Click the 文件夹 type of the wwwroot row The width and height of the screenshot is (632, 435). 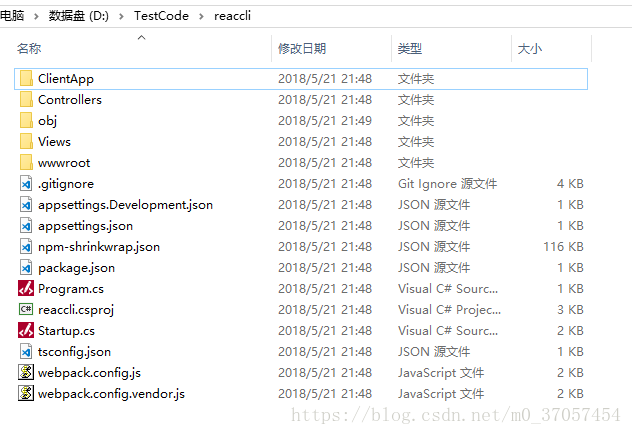pos(416,162)
